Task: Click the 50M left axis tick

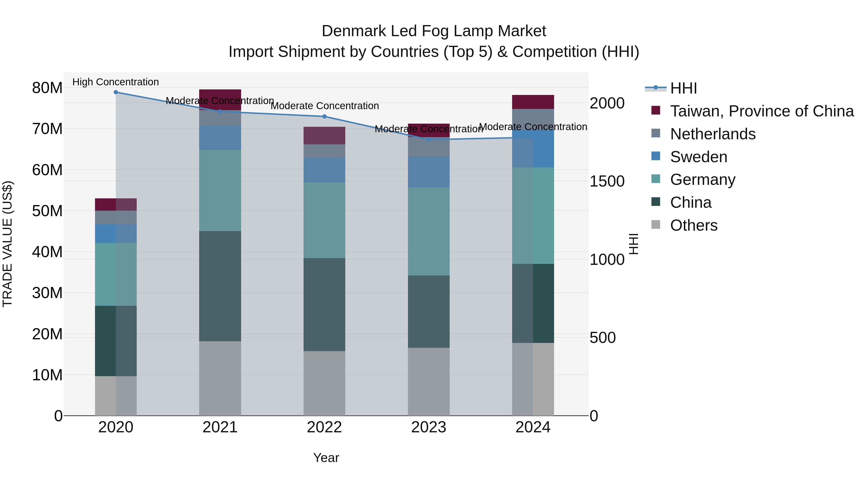Action: (x=47, y=211)
